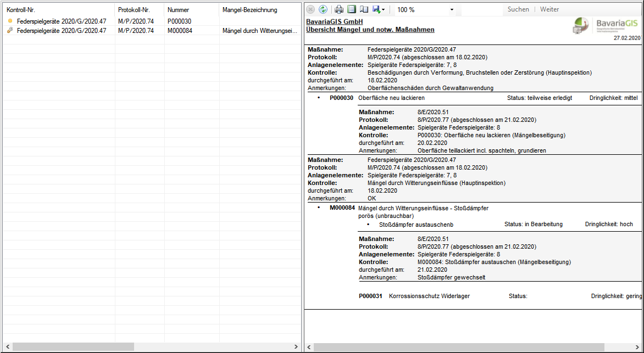The width and height of the screenshot is (644, 353).
Task: Click report horizontal scrollbar right arrow
Action: click(x=636, y=347)
